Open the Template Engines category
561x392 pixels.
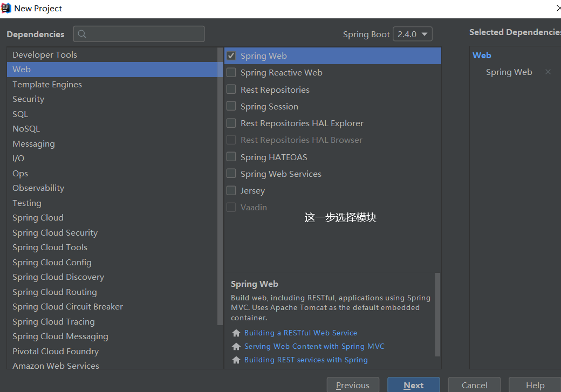click(112, 85)
